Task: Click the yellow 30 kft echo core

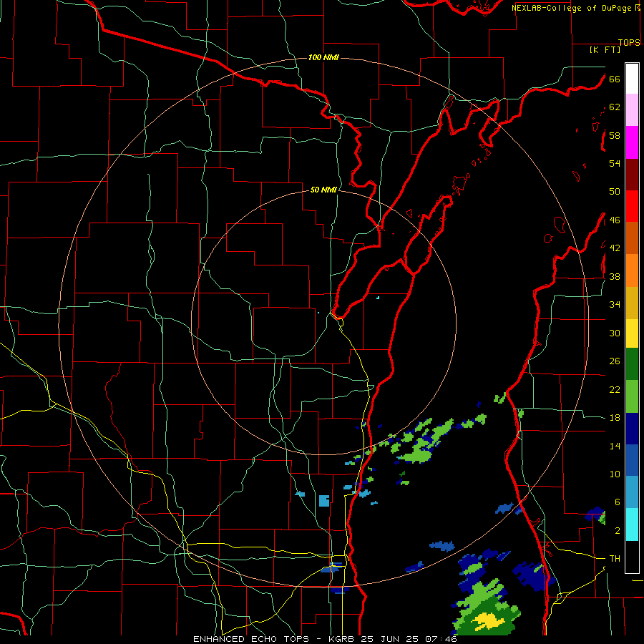Action: tap(488, 621)
